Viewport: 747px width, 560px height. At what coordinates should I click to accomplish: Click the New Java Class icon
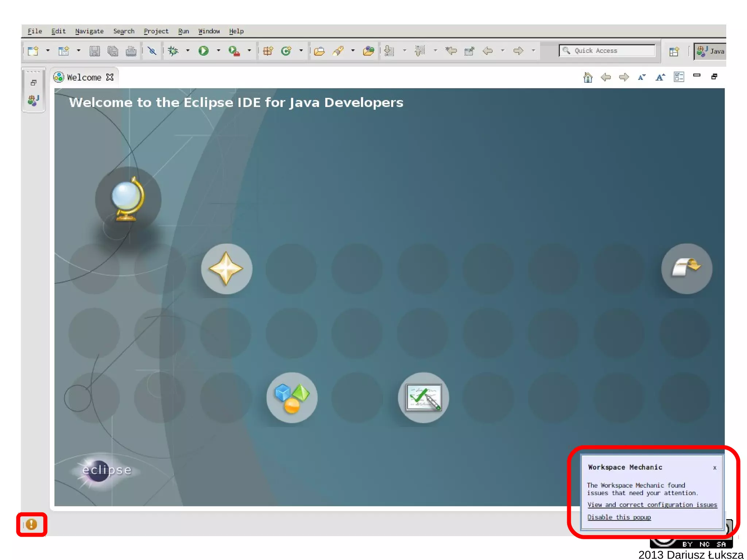point(286,51)
